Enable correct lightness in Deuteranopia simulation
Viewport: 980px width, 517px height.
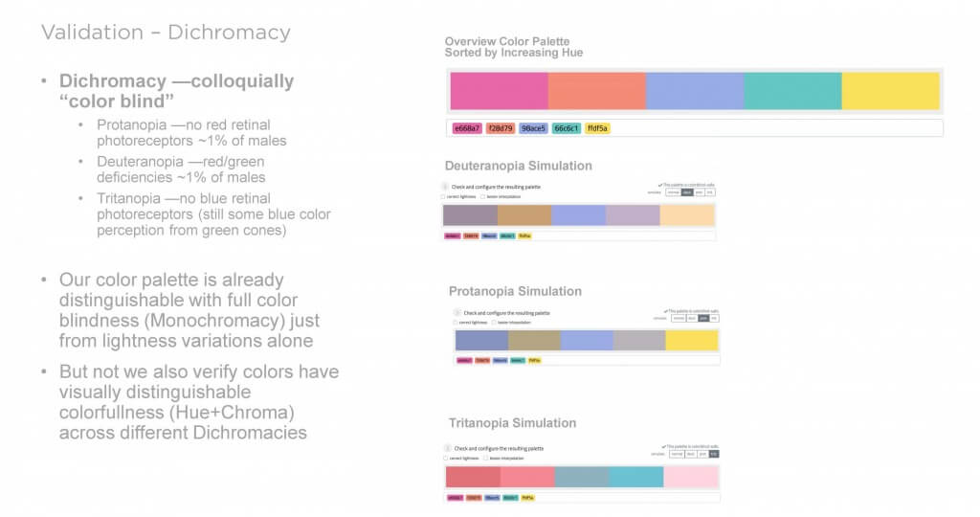[x=444, y=195]
